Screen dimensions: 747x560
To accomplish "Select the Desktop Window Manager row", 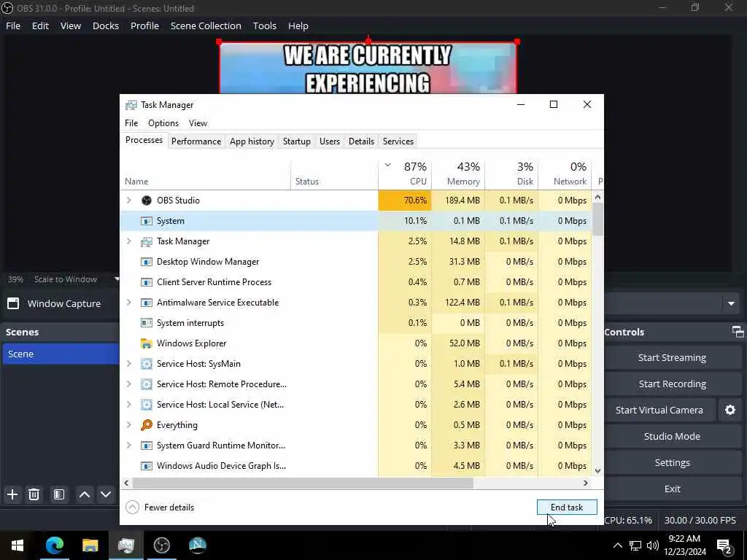I will coord(356,262).
